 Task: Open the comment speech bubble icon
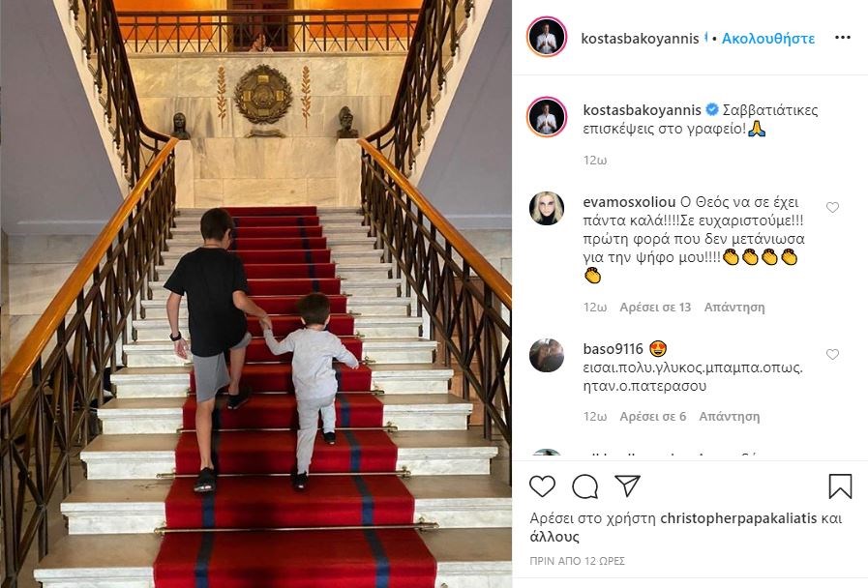584,486
